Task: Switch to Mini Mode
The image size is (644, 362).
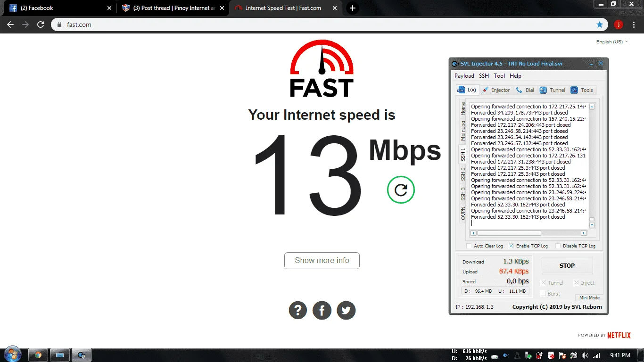Action: (x=589, y=298)
